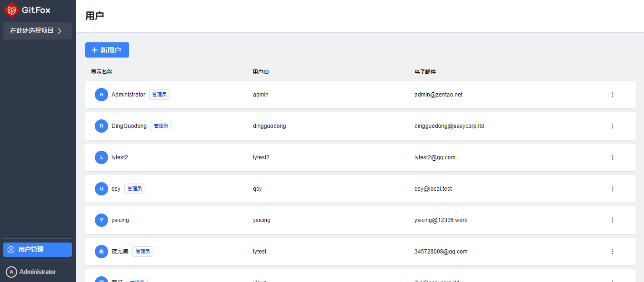Select the ysicing user row
This screenshot has height=282, width=644.
(x=333, y=220)
